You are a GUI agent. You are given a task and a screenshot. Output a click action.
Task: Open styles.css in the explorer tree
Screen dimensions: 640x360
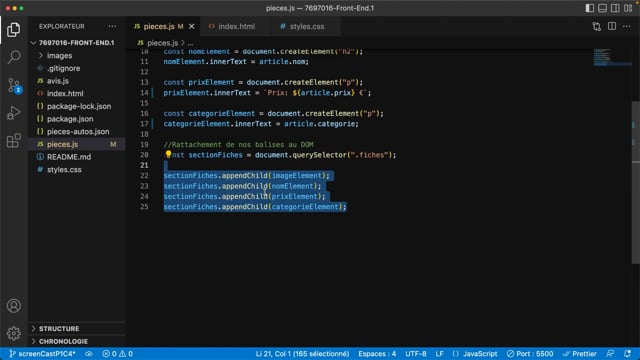click(77, 169)
